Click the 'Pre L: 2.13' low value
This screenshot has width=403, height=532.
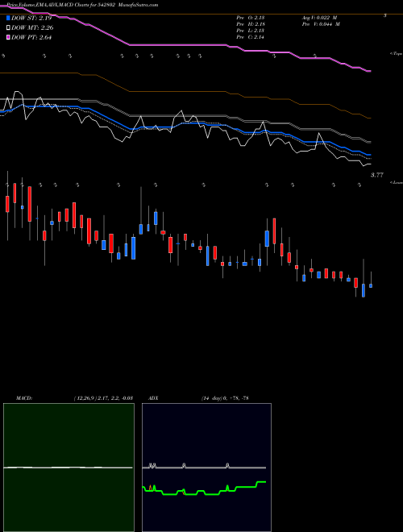[x=251, y=31]
